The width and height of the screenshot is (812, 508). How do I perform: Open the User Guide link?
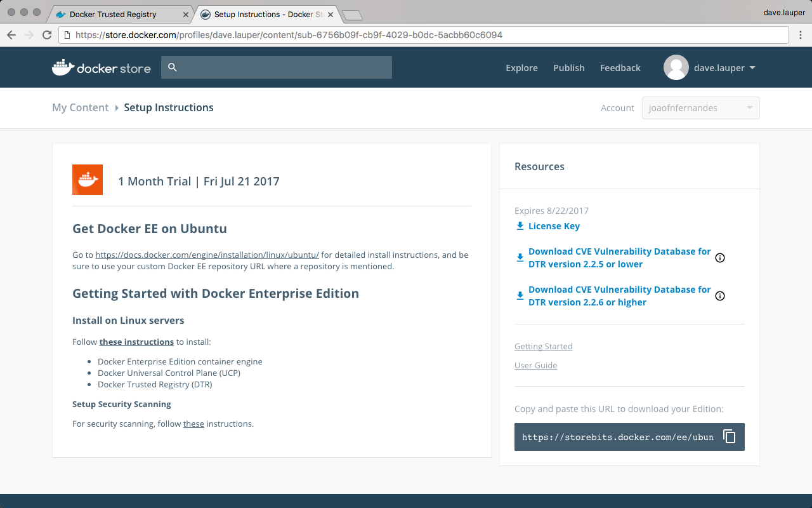pyautogui.click(x=535, y=366)
